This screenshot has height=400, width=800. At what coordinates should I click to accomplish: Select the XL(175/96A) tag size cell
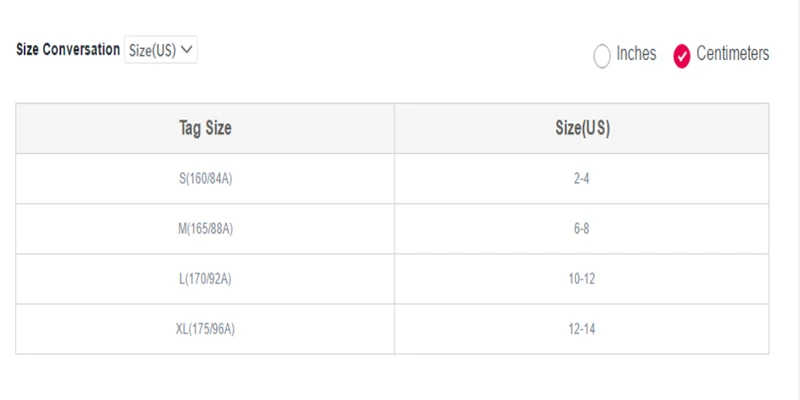coord(205,329)
